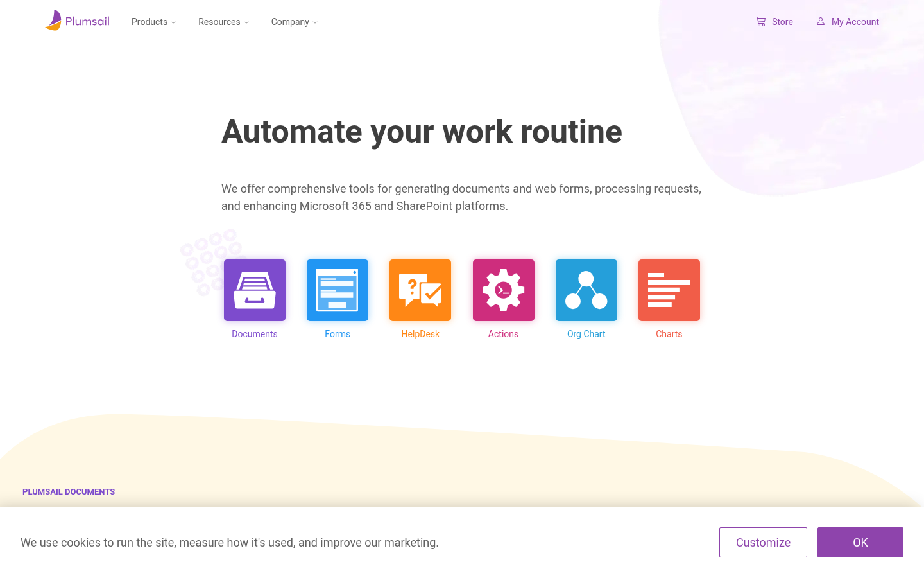
Task: Customize cookie settings
Action: tap(763, 543)
